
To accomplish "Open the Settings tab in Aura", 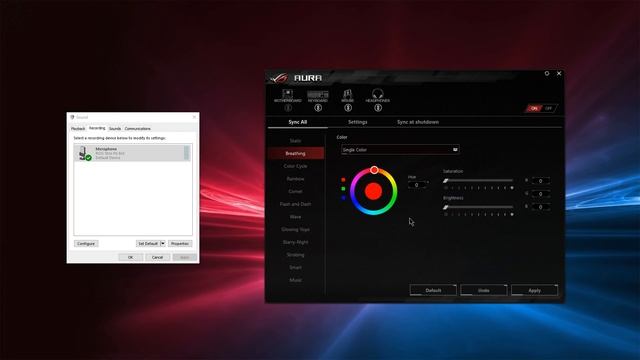I will pyautogui.click(x=358, y=122).
